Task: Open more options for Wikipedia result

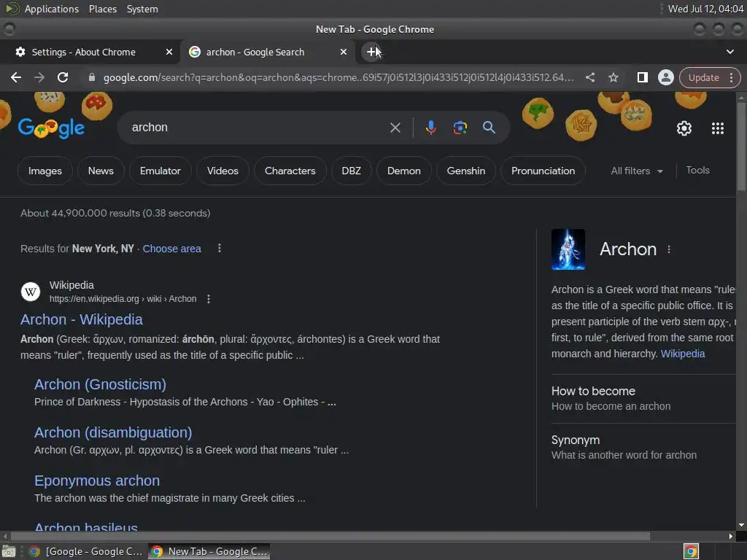Action: click(x=208, y=299)
